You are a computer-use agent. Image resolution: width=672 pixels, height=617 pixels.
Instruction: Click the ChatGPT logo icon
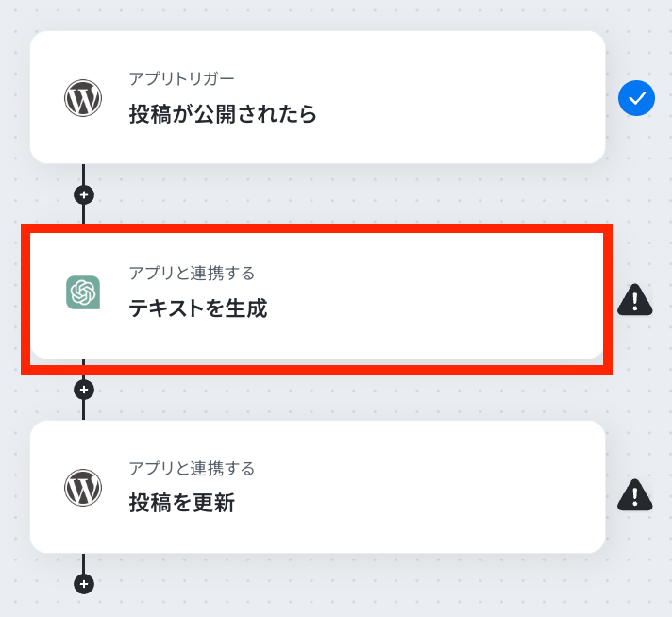(x=83, y=292)
